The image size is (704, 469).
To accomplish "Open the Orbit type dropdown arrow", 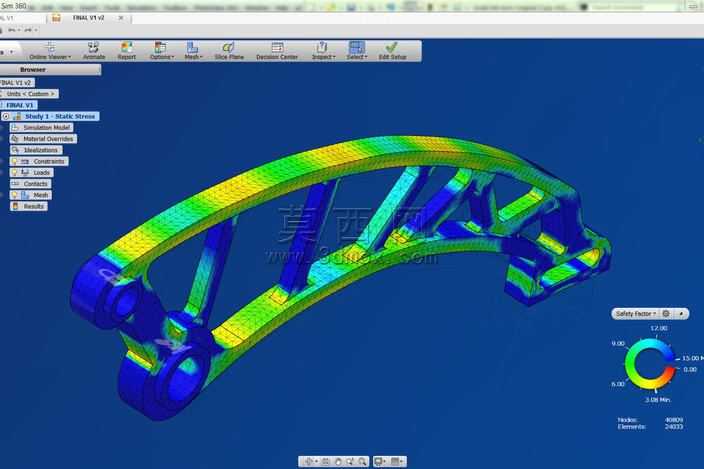I will [316, 461].
